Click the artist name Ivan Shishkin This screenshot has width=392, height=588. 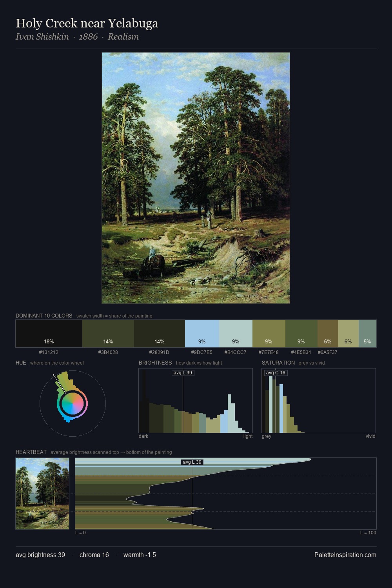[x=42, y=37]
